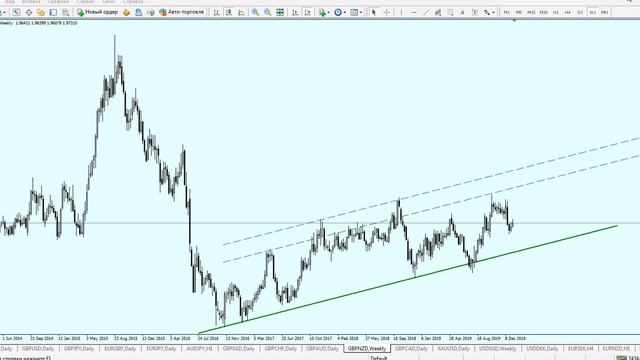The height and width of the screenshot is (360, 640).
Task: Open the Market Watch window icon
Action: pos(16,13)
